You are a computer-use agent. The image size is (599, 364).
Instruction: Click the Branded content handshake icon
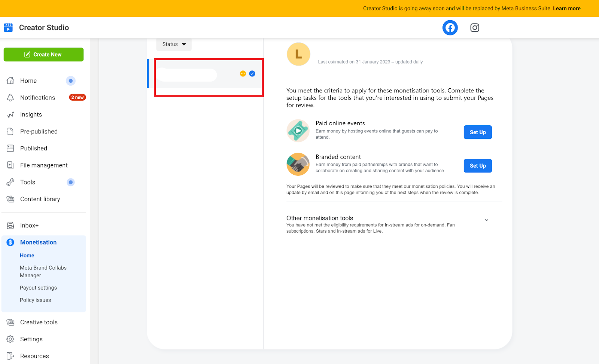tap(298, 164)
